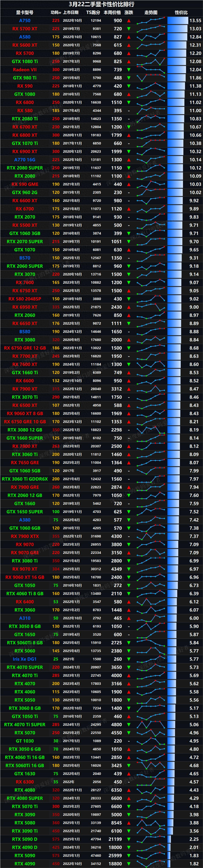Screen dimensions: 203x868
Task: Open the A750 price trend sparkline
Action: [x=151, y=21]
